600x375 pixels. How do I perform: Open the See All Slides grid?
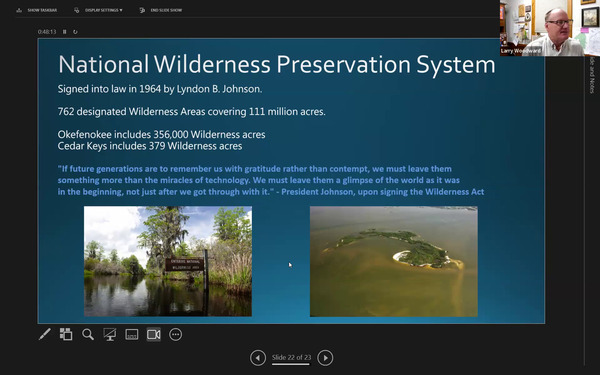(x=66, y=334)
